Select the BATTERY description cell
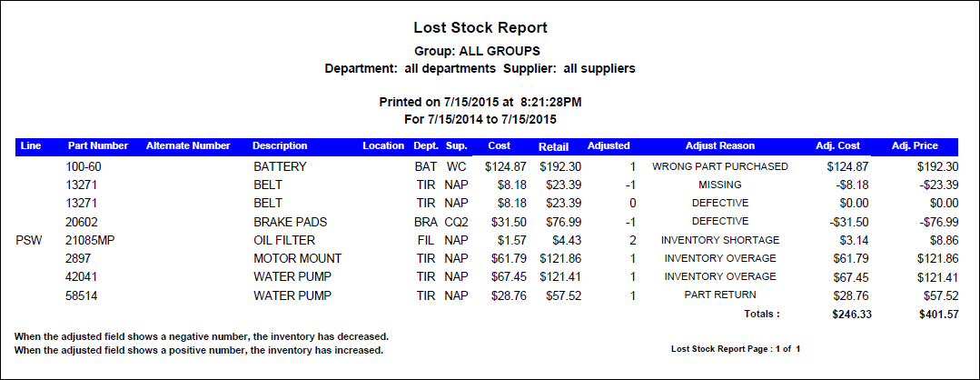 click(280, 167)
